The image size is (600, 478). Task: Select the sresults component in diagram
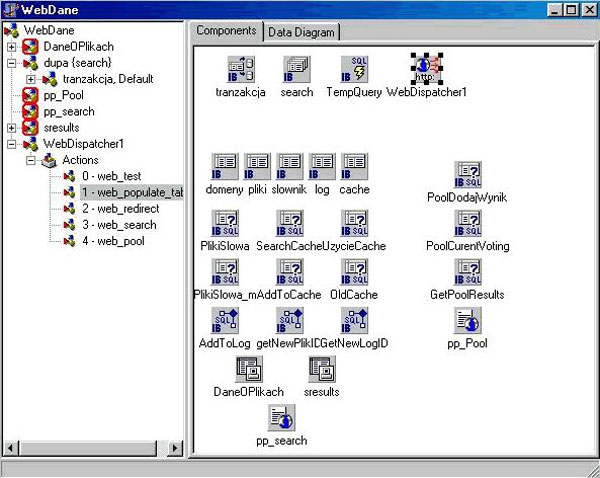coord(321,369)
